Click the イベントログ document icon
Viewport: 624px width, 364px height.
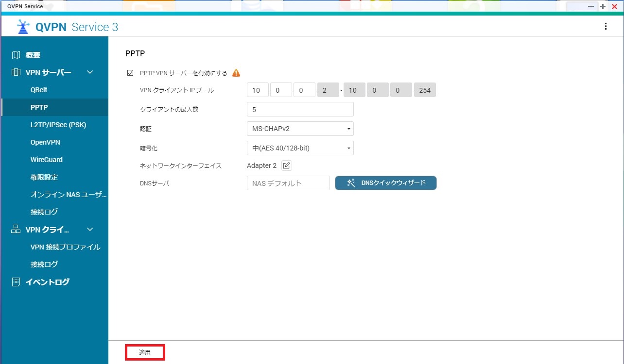pos(16,282)
